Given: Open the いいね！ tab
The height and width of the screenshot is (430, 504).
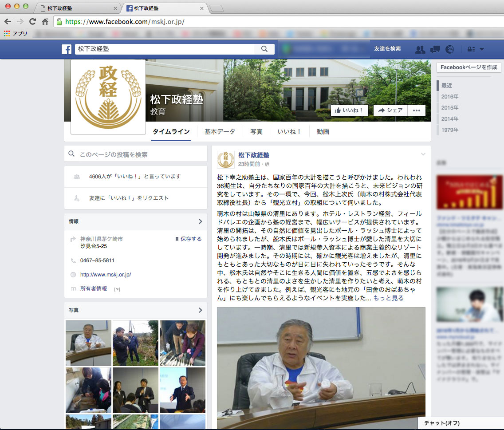Looking at the screenshot, I should tap(289, 131).
